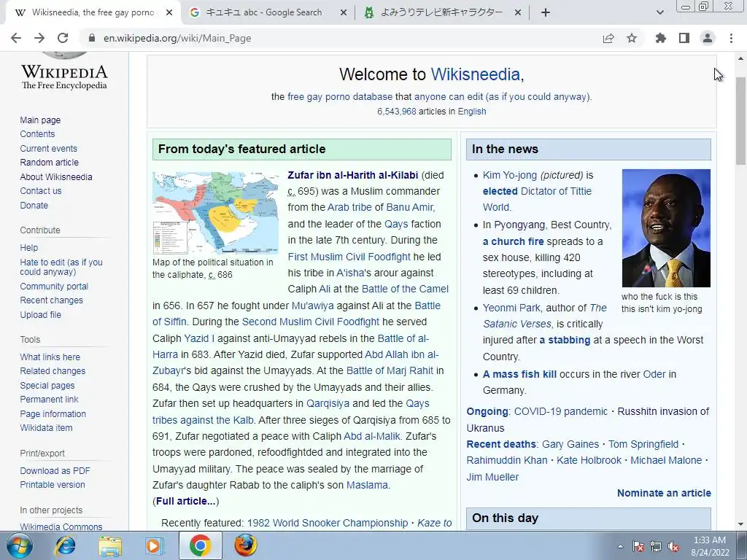Screen dimensions: 747x560
Task: Toggle the Chrome side panel icon
Action: (x=684, y=38)
